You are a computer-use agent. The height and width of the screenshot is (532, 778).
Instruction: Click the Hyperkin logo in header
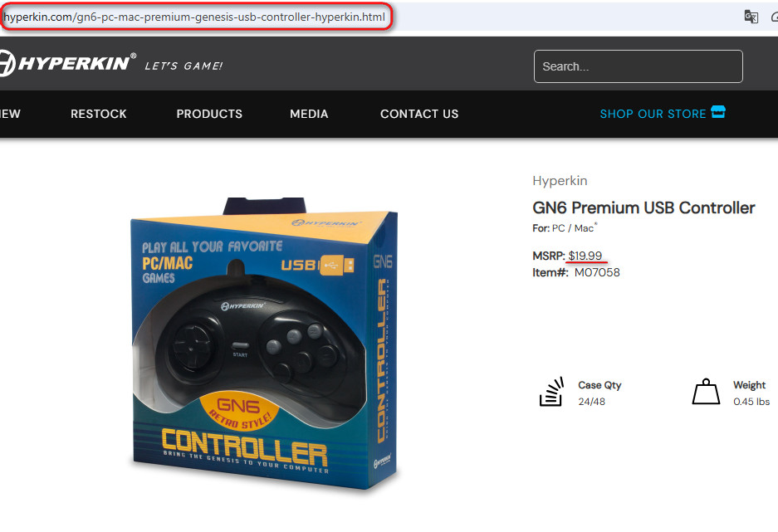(67, 63)
